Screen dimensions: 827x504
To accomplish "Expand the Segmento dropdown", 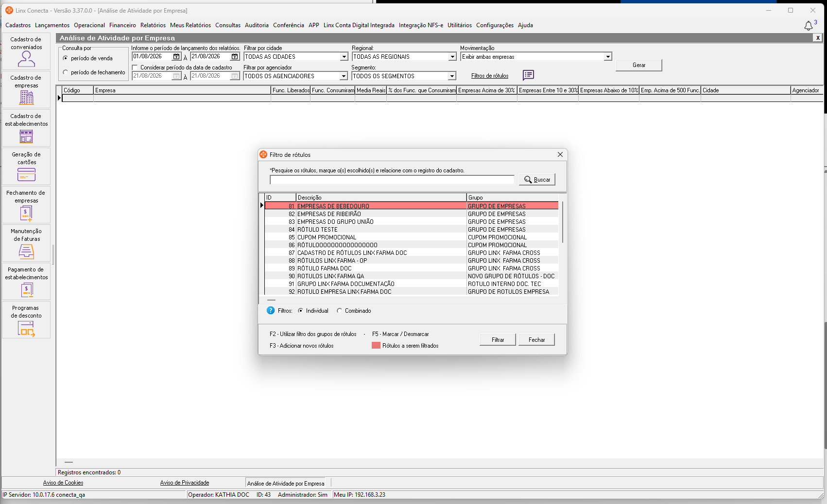I will pyautogui.click(x=452, y=76).
